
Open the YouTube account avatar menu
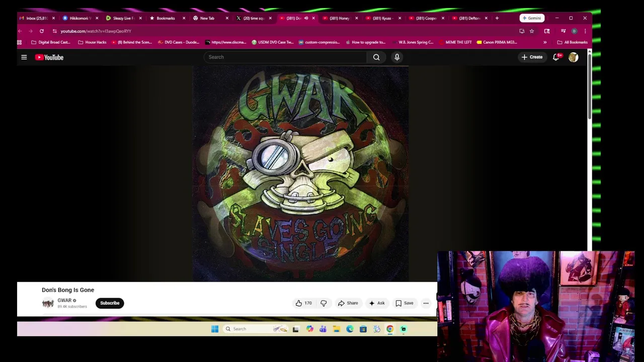(x=573, y=57)
